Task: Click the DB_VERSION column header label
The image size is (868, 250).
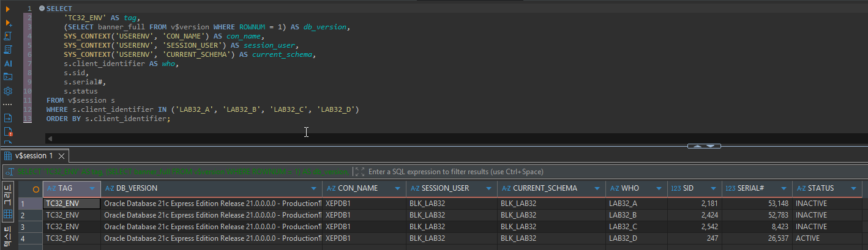Action: (137, 188)
